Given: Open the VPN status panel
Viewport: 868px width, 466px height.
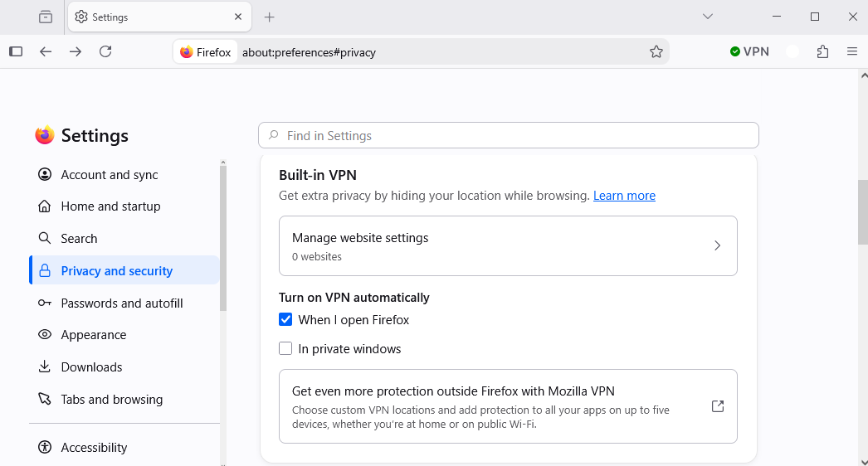Looking at the screenshot, I should [749, 51].
